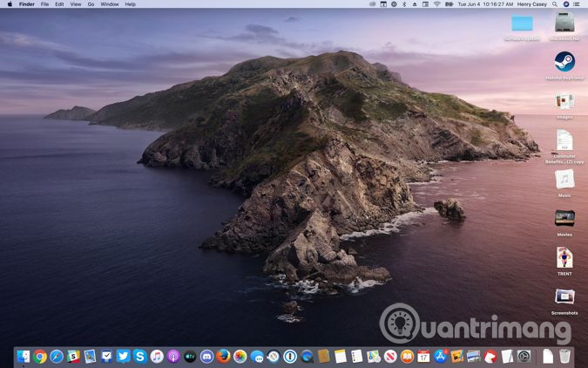Open Discord from the Dock

pos(206,356)
